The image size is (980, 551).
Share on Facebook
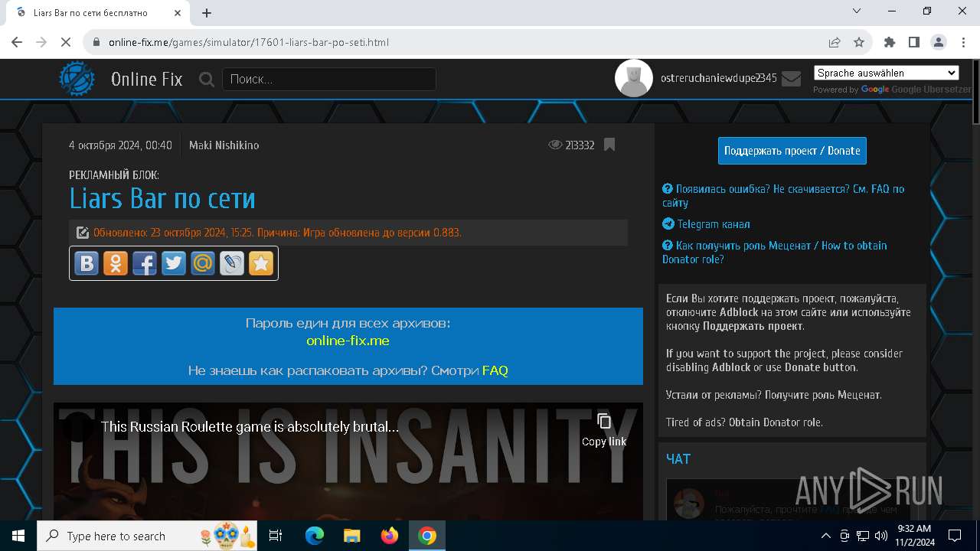tap(145, 263)
